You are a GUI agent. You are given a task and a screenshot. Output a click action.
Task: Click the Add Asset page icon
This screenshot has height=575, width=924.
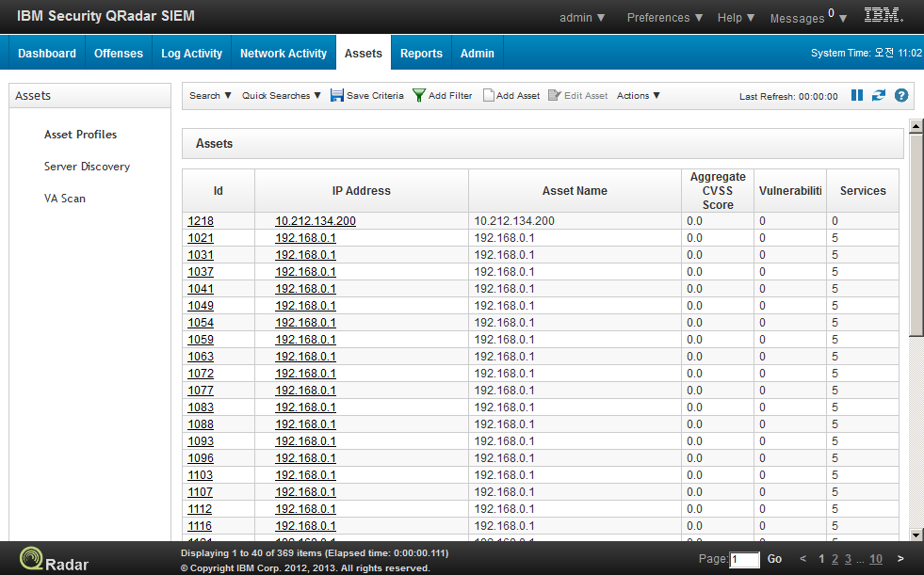click(488, 95)
